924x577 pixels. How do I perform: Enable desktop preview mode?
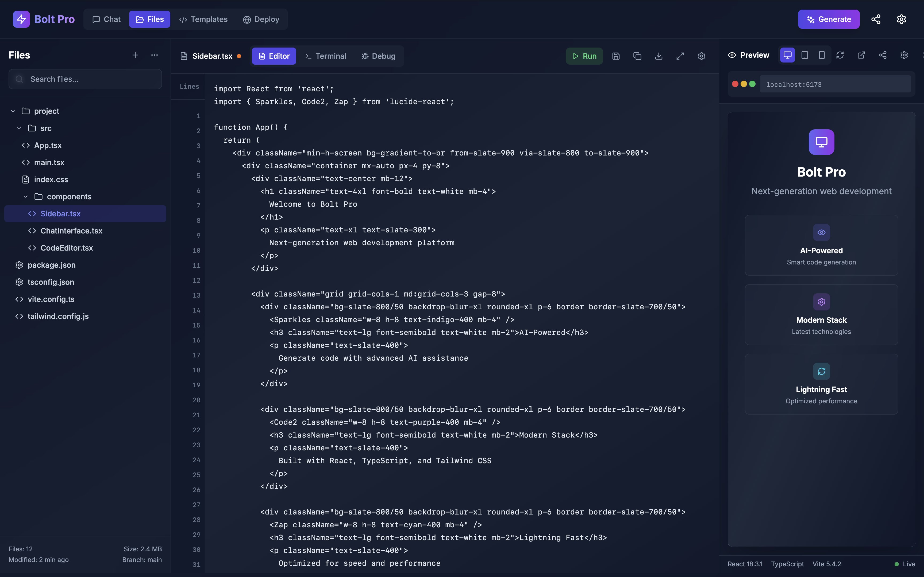click(787, 55)
